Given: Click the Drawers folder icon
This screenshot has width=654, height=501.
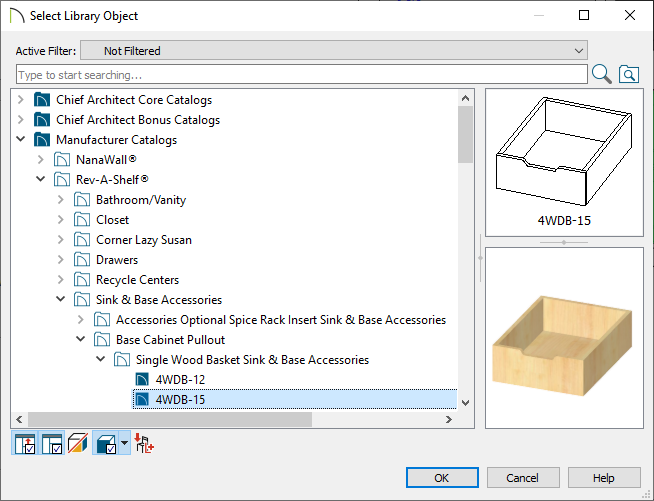Looking at the screenshot, I should coord(82,260).
